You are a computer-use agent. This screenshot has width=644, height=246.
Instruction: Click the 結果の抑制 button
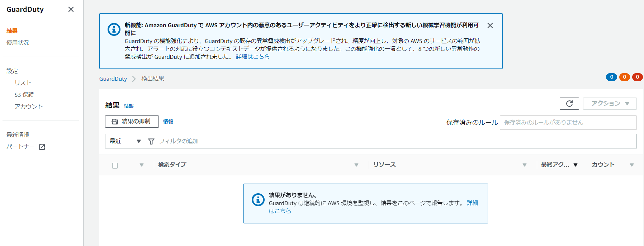coord(132,122)
